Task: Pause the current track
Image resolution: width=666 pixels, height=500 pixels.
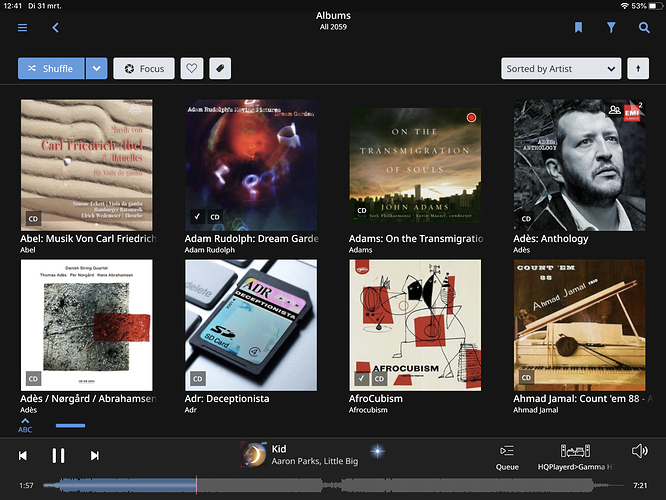Action: point(58,455)
